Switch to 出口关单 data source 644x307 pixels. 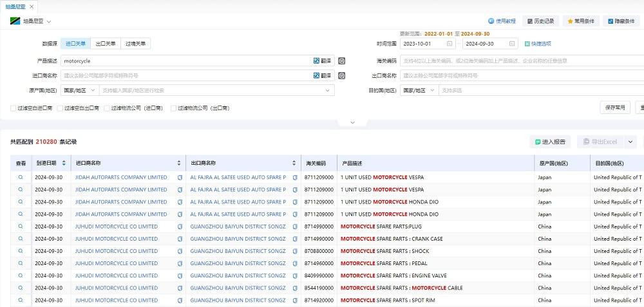[x=106, y=44]
